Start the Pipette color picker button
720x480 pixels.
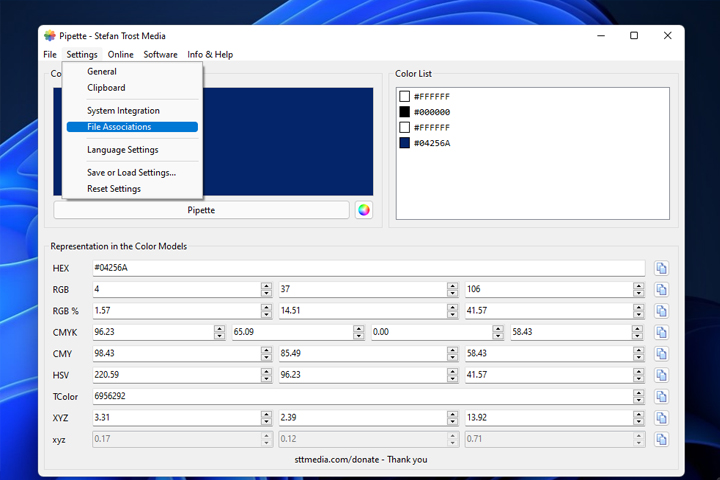(x=201, y=210)
